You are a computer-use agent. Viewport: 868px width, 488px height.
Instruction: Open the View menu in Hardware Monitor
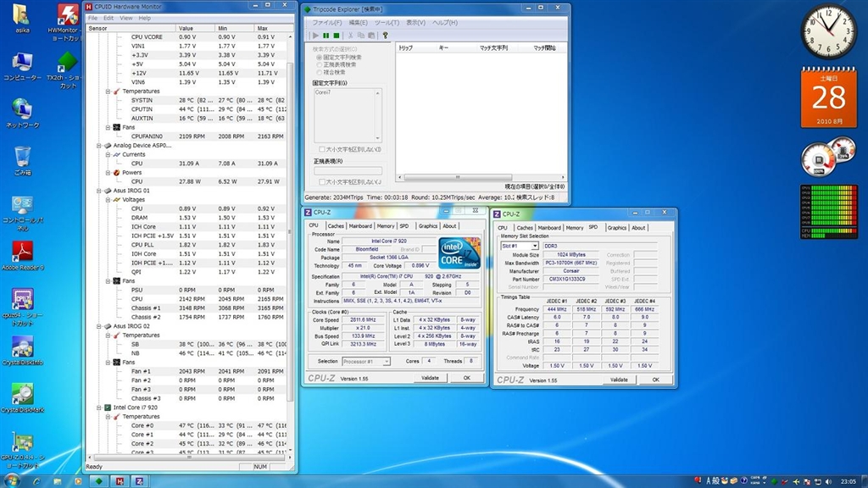click(125, 18)
